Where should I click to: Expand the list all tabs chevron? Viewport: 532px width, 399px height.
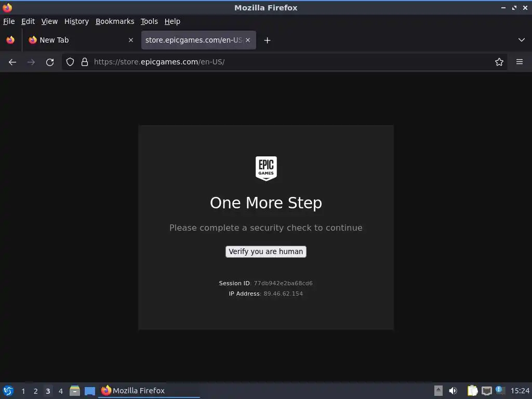522,40
